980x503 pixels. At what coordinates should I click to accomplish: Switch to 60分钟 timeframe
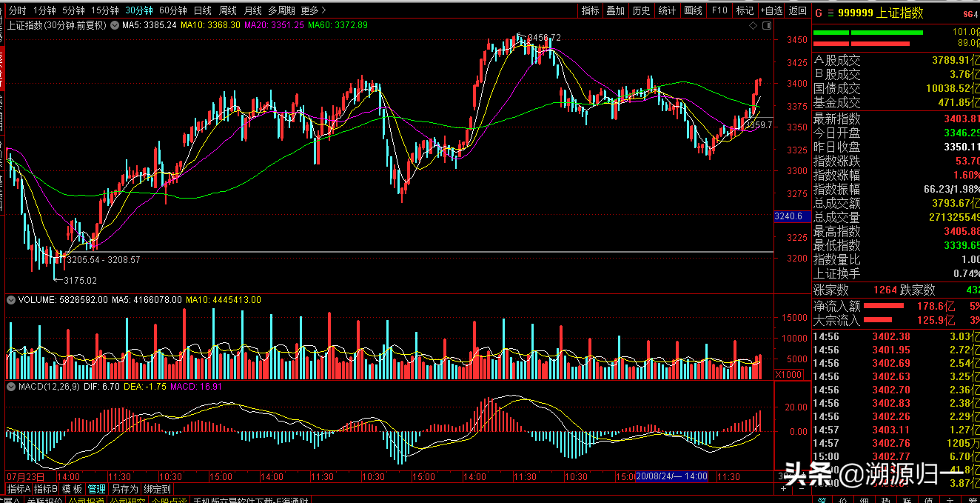point(172,10)
